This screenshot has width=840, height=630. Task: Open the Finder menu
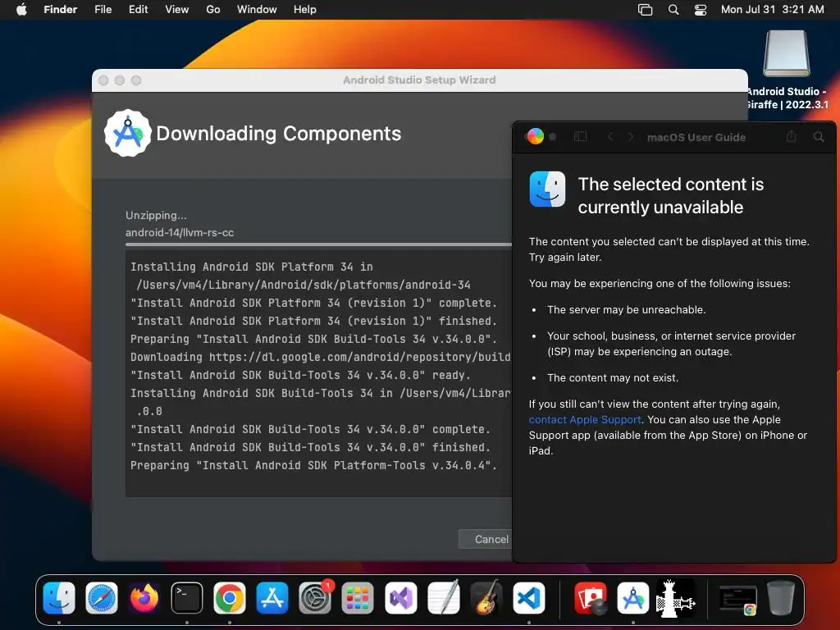pyautogui.click(x=60, y=9)
